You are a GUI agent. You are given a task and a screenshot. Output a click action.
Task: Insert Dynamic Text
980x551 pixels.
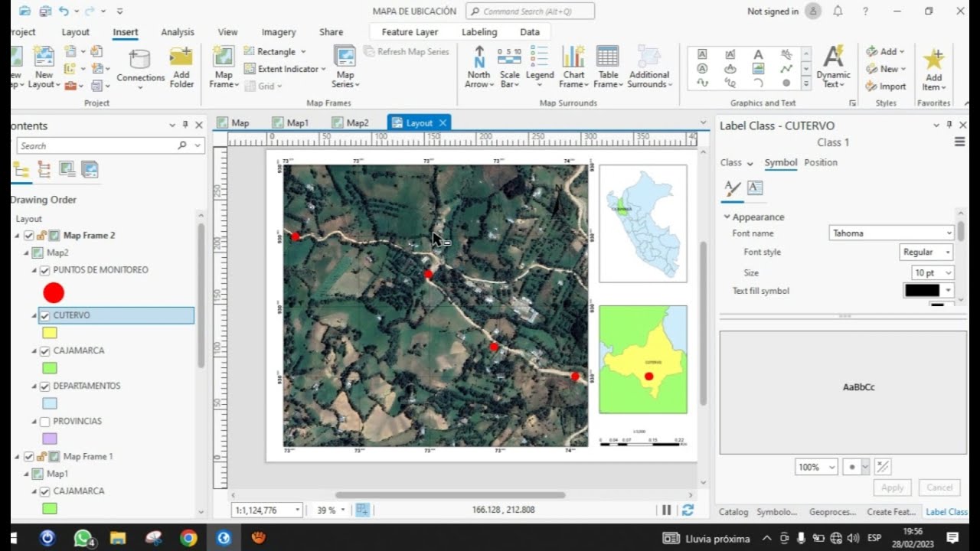pyautogui.click(x=833, y=67)
